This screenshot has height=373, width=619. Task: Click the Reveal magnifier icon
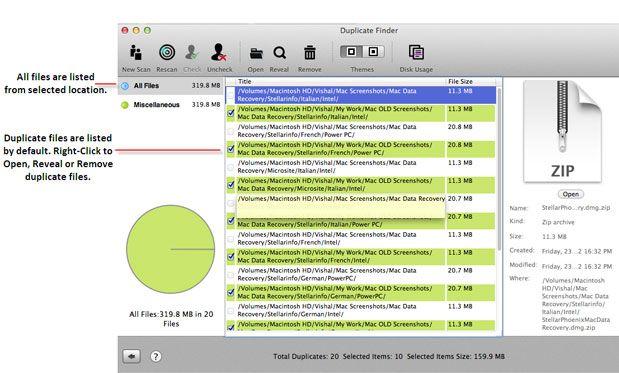pyautogui.click(x=279, y=53)
